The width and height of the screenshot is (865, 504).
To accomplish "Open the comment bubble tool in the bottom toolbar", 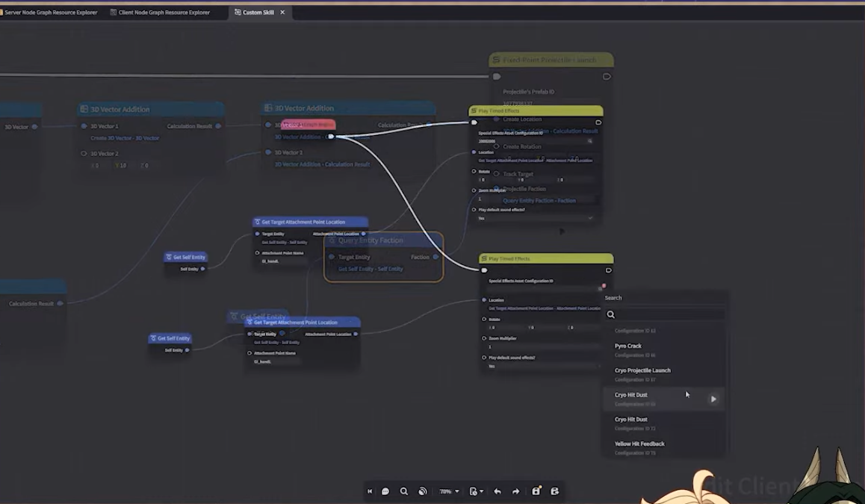I will tap(385, 491).
